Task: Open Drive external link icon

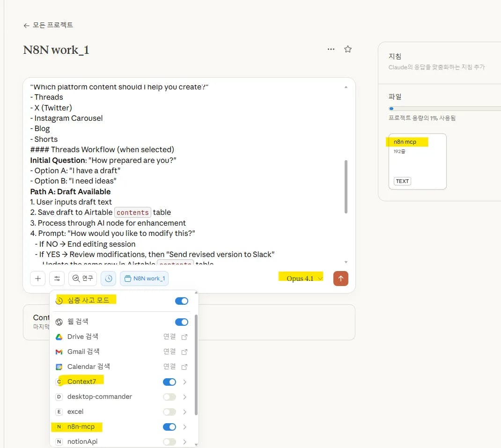Action: click(184, 337)
